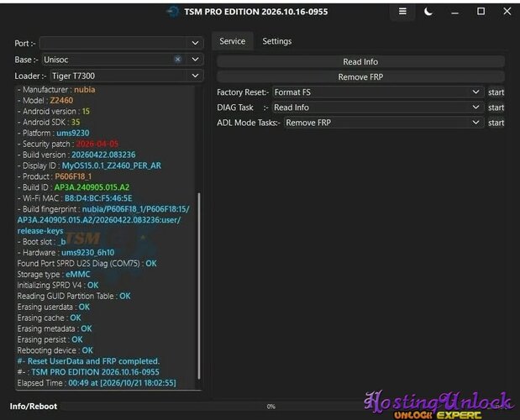Viewport: 520px width, 420px height.
Task: Click the TSM app logo icon
Action: [173, 12]
